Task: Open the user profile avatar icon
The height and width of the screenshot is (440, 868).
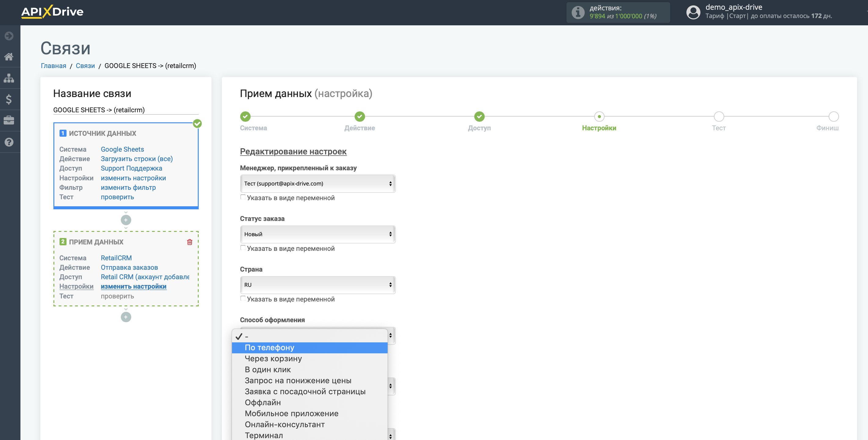Action: pos(693,13)
